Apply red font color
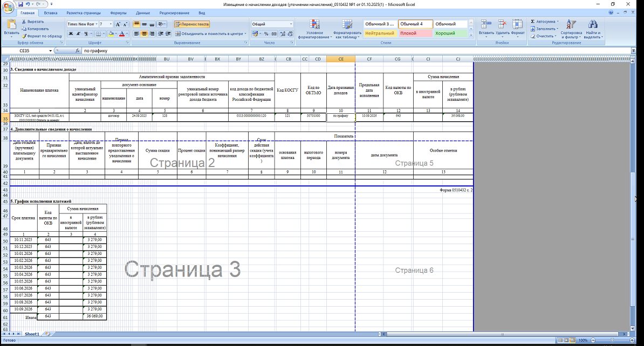644x346 pixels. coord(121,33)
